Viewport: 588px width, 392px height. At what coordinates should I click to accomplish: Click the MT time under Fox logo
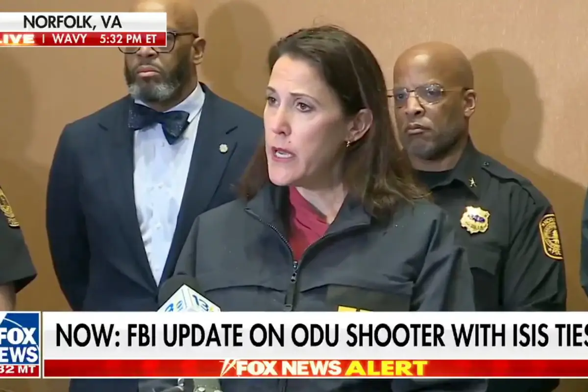(x=20, y=370)
